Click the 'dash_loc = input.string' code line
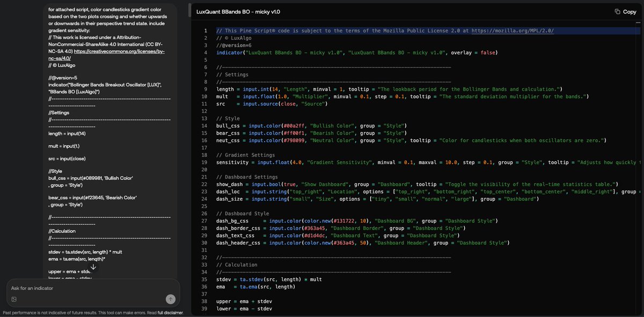Image resolution: width=644 pixels, height=317 pixels. point(428,191)
